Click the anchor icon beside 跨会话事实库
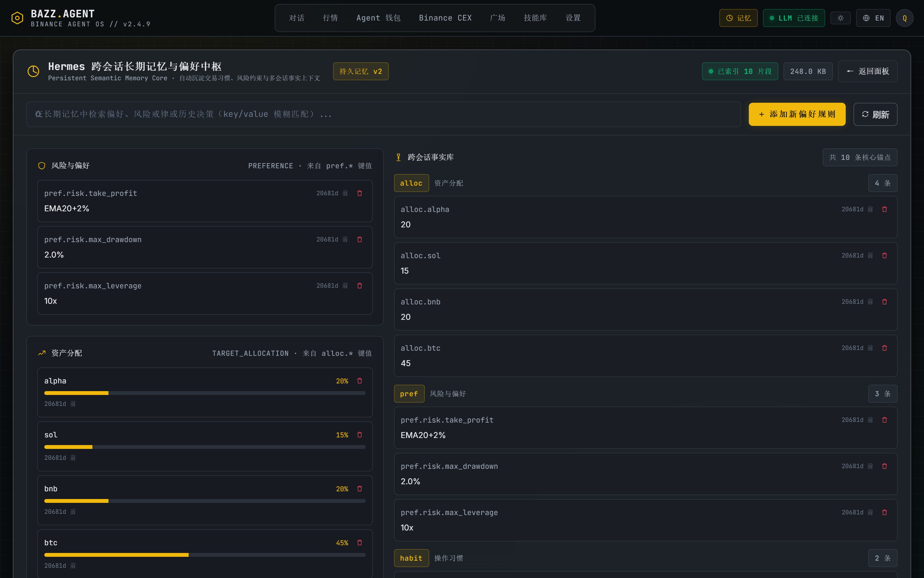The width and height of the screenshot is (924, 578). tap(398, 157)
